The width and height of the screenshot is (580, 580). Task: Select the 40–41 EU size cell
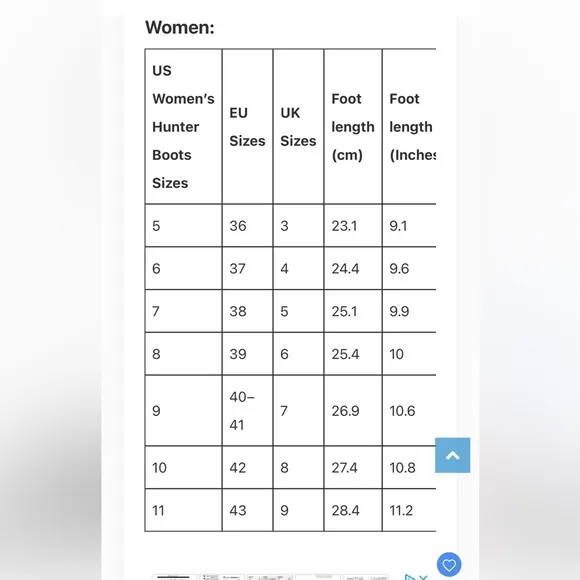(x=247, y=411)
